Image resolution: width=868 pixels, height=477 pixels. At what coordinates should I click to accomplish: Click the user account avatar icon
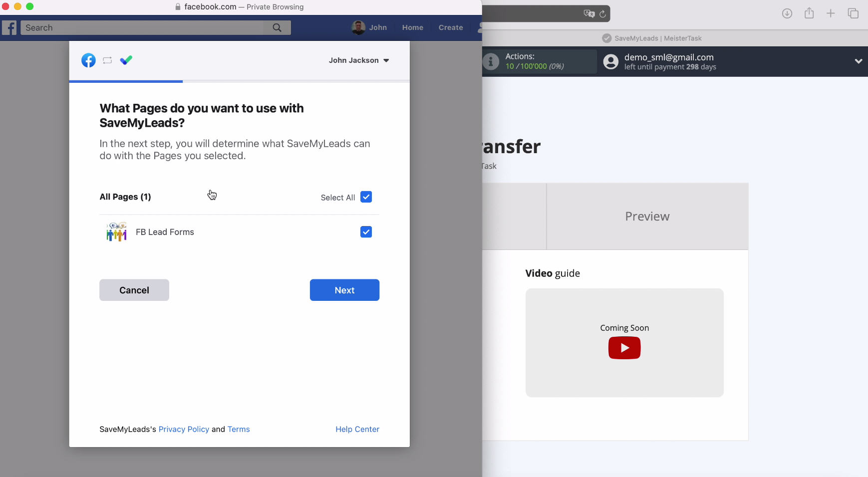coord(610,61)
